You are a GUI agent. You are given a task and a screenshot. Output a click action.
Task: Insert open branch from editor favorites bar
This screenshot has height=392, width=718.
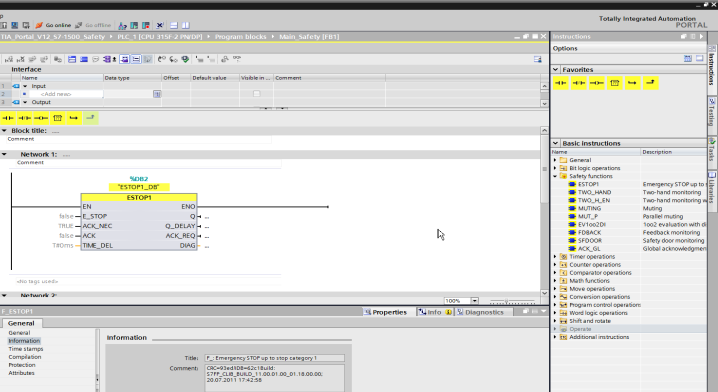(x=74, y=118)
